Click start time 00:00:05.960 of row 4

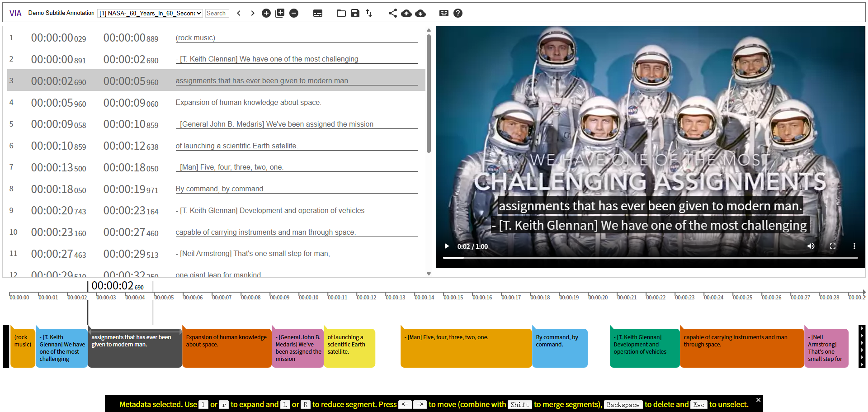coord(58,103)
